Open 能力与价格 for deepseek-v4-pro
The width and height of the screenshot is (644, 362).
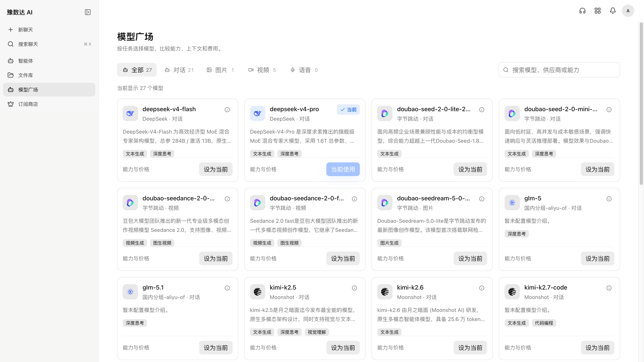point(263,169)
